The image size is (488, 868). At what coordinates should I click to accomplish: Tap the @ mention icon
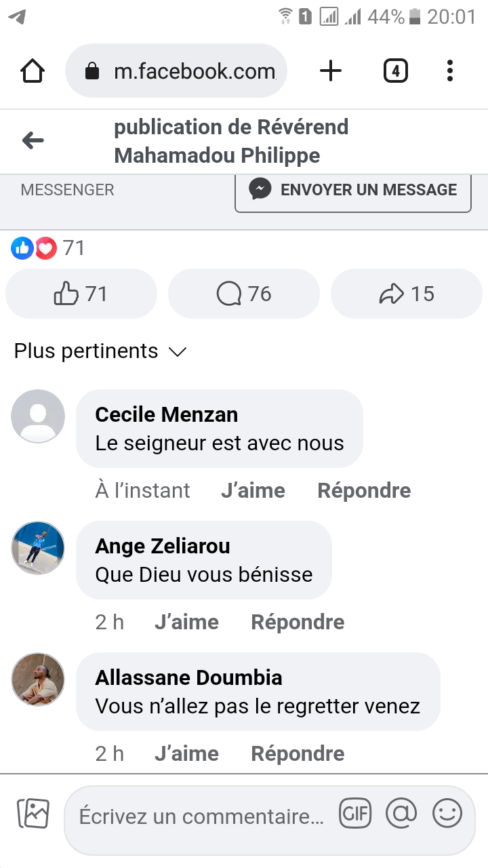pos(401,814)
